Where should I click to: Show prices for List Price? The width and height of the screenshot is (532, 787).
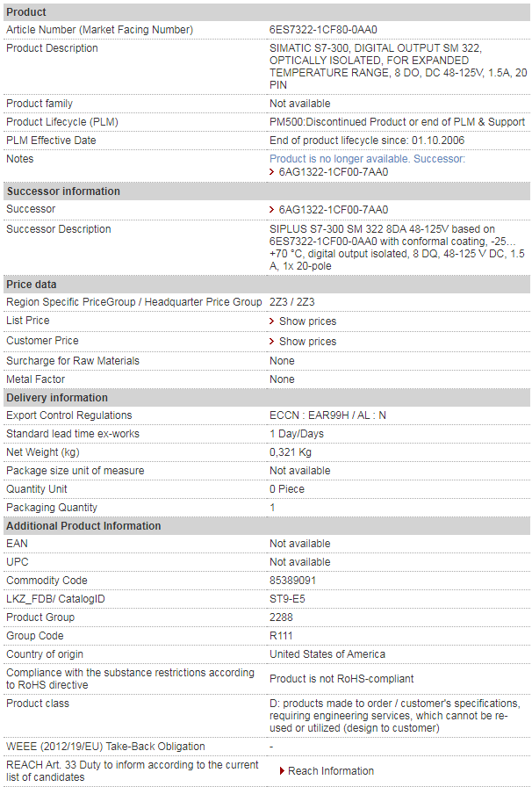click(307, 321)
